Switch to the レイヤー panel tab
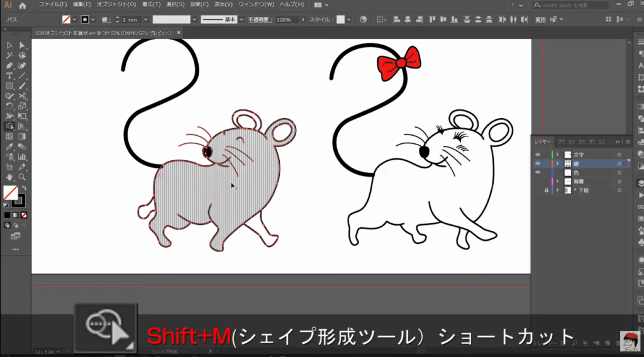The width and height of the screenshot is (644, 357). (x=543, y=141)
